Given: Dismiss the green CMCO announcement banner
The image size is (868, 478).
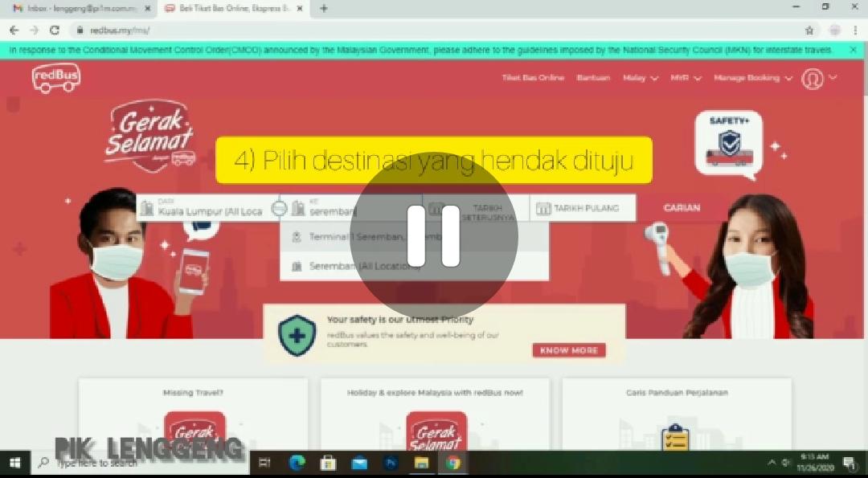Looking at the screenshot, I should tap(853, 50).
